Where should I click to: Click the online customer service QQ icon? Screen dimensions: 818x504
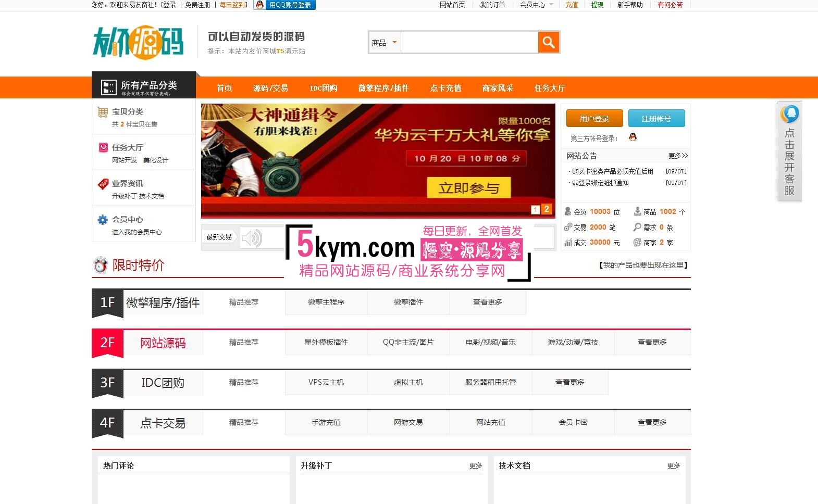click(x=790, y=114)
